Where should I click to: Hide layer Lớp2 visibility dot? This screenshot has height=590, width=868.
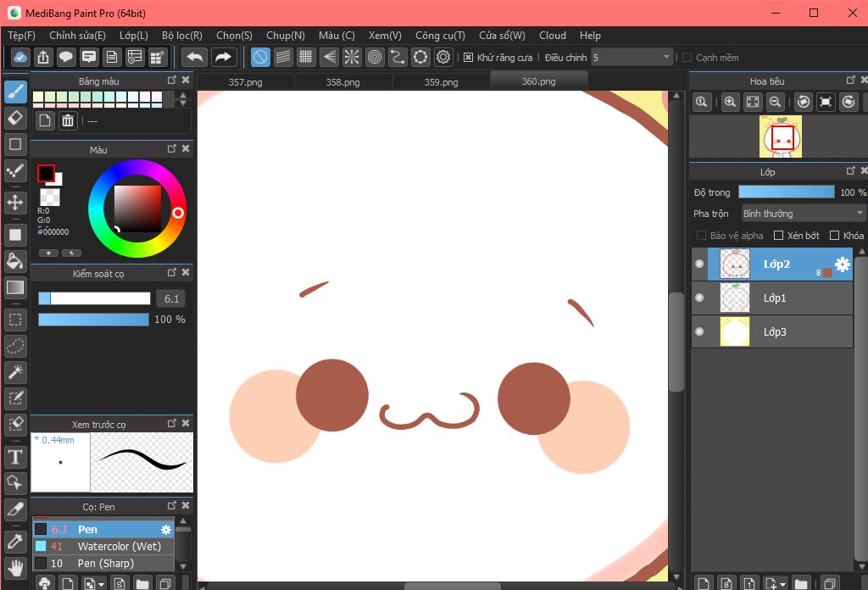pos(699,264)
